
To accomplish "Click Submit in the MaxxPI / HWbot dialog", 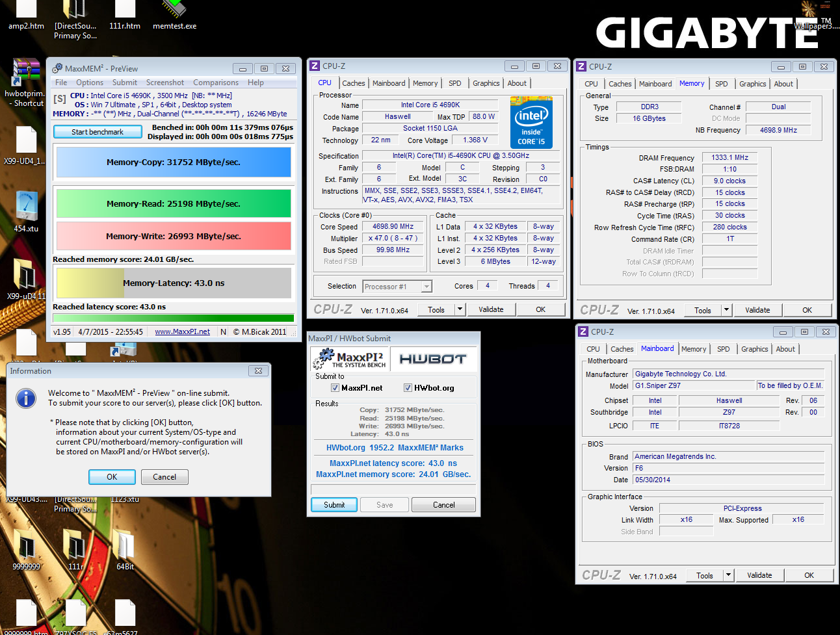I will (x=334, y=505).
